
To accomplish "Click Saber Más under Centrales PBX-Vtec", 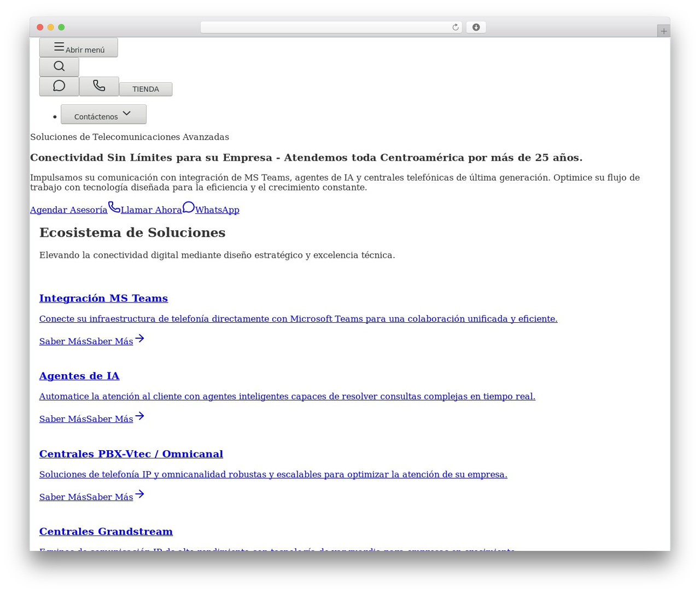I will 86,497.
